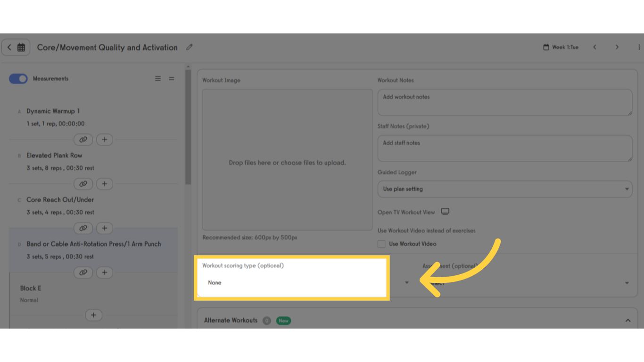Viewport: 644px width, 362px height.
Task: Open the Guided Logger dropdown
Action: coord(504,189)
